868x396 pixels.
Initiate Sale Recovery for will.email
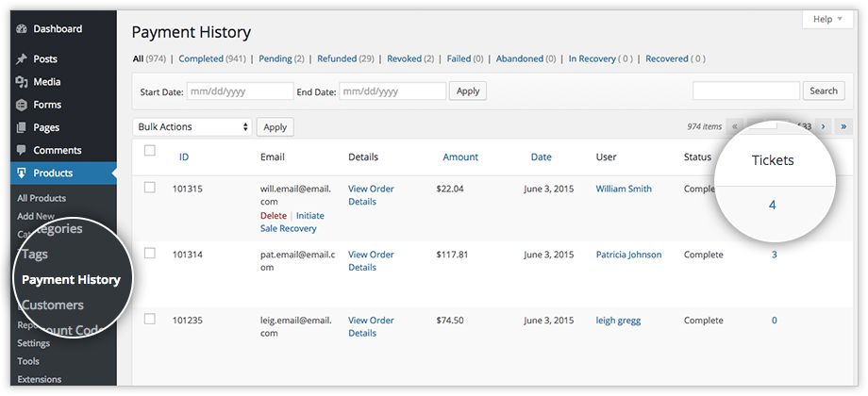(292, 223)
